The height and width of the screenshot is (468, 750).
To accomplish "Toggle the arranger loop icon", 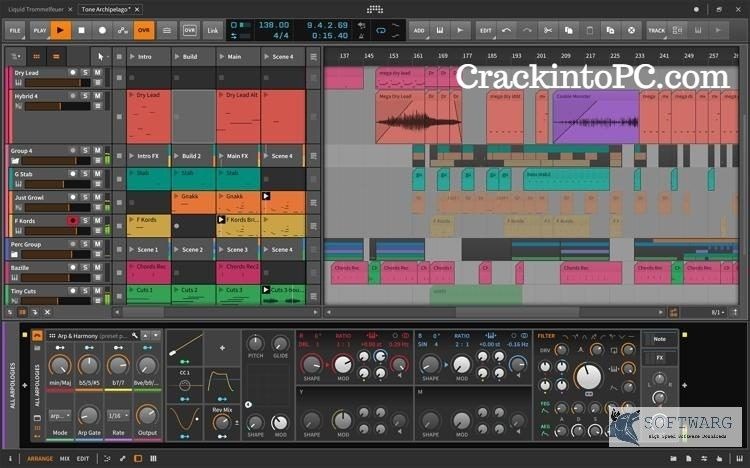I will (x=381, y=31).
